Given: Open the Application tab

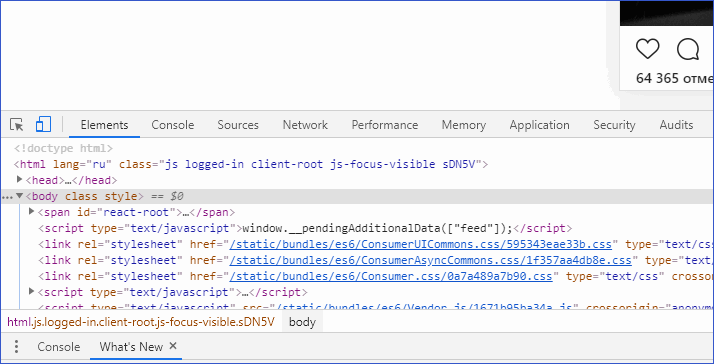Looking at the screenshot, I should [x=539, y=125].
